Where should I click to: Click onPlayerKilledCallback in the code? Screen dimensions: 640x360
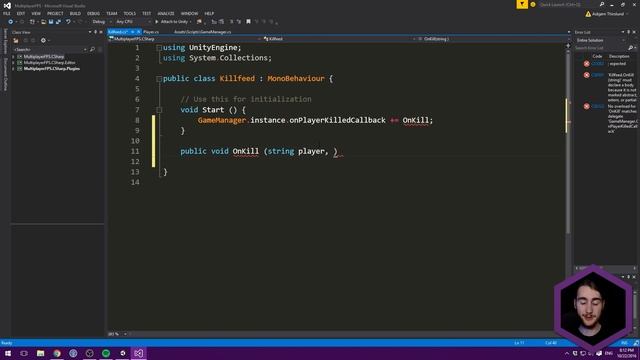337,120
